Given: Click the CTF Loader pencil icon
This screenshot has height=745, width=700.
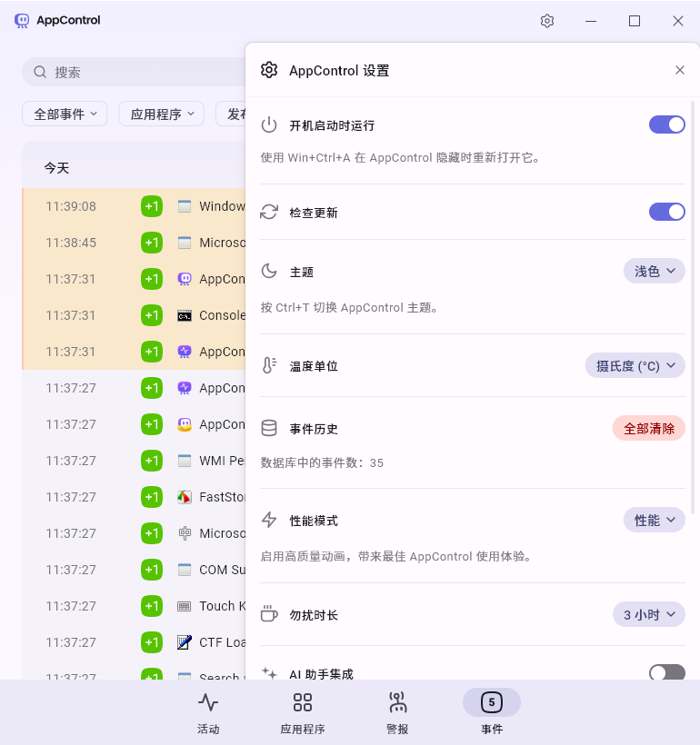Looking at the screenshot, I should click(185, 642).
